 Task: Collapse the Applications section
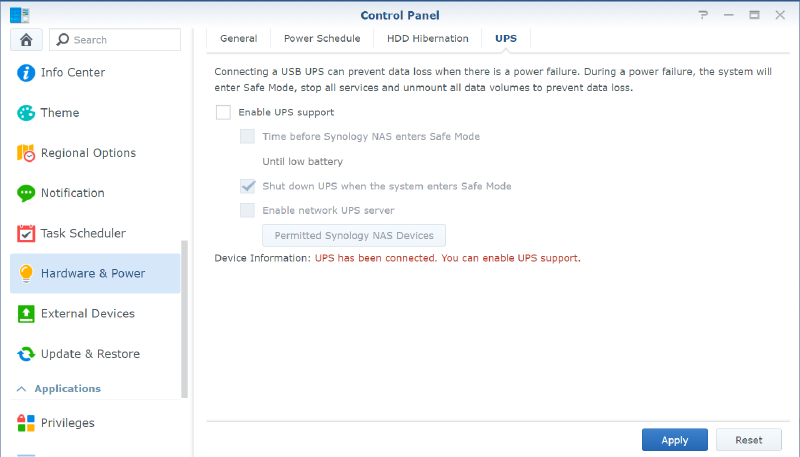coord(22,388)
